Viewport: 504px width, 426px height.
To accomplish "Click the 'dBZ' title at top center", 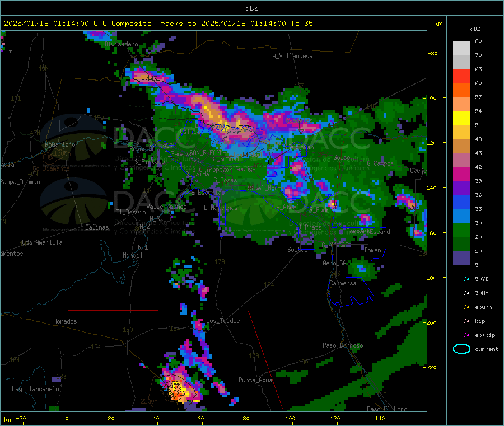I will (x=251, y=8).
